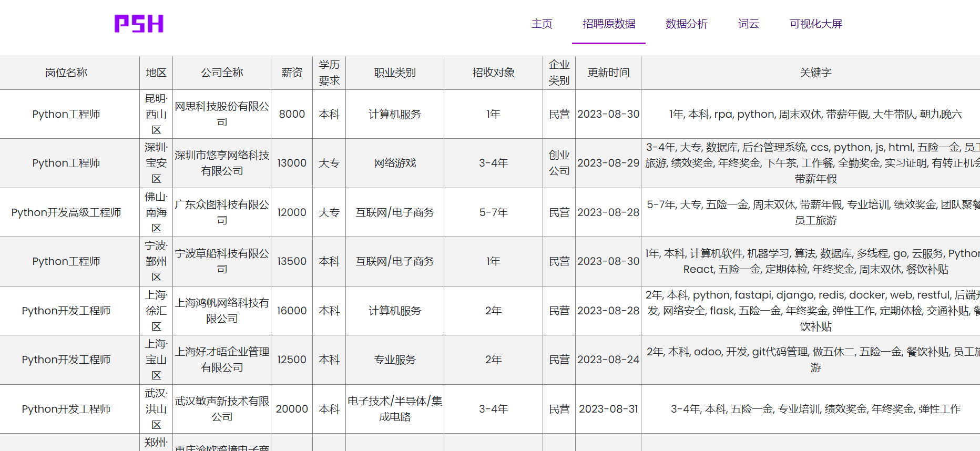Click company 宁波草船科技有限公司
This screenshot has width=980, height=451.
pos(222,261)
